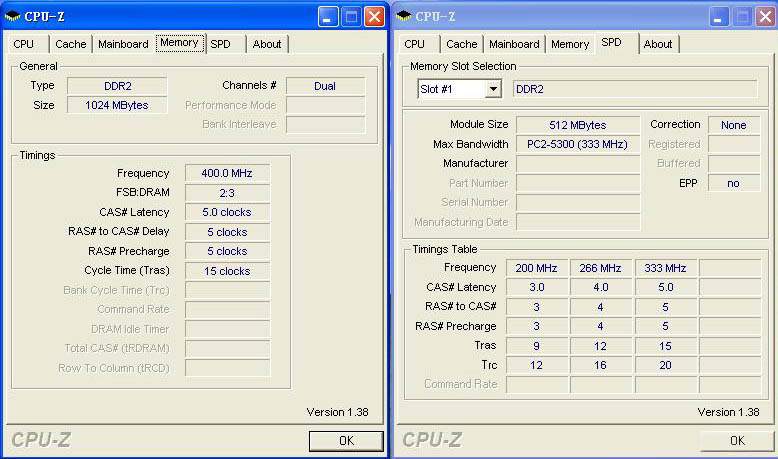This screenshot has height=459, width=778.
Task: Click CAS# Latency 4.0 cell in Timings Table
Action: pos(601,287)
